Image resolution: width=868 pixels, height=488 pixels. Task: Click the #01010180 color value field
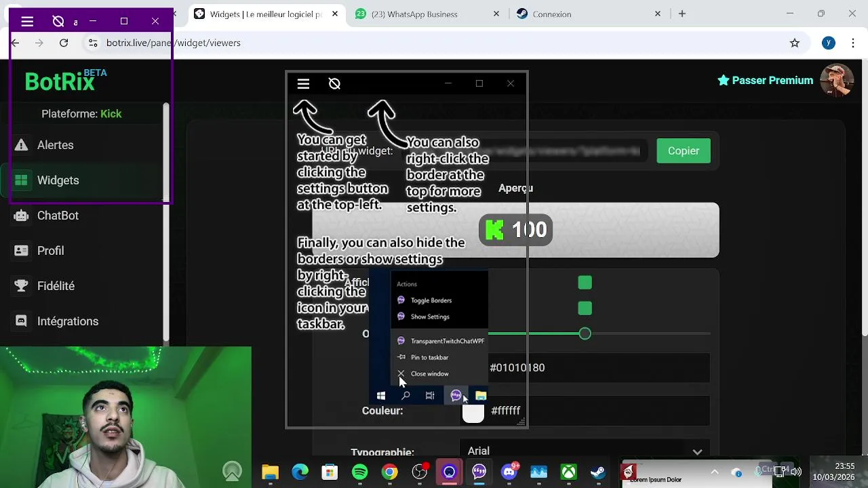(585, 367)
